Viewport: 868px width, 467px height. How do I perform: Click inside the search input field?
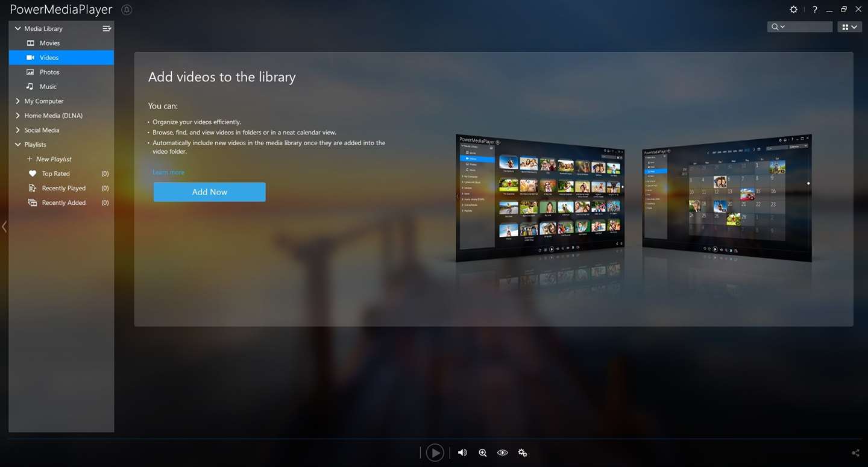[x=809, y=27]
